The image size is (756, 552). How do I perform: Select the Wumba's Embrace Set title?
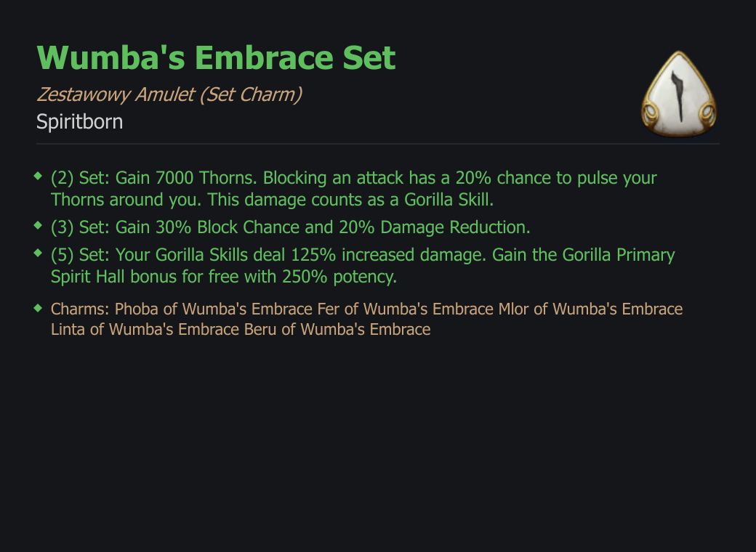pos(216,58)
